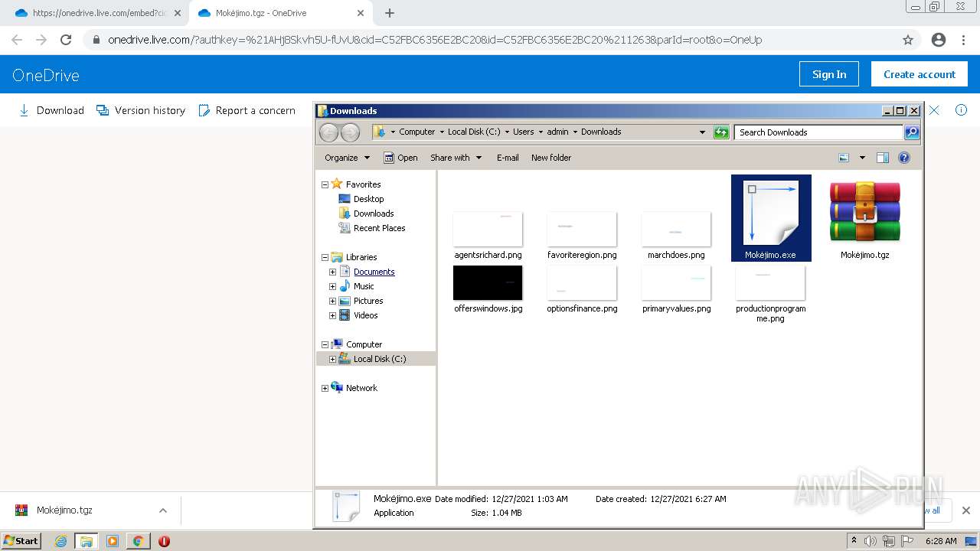Open the Mokėjimo.tgz download item menu arrow

[162, 510]
